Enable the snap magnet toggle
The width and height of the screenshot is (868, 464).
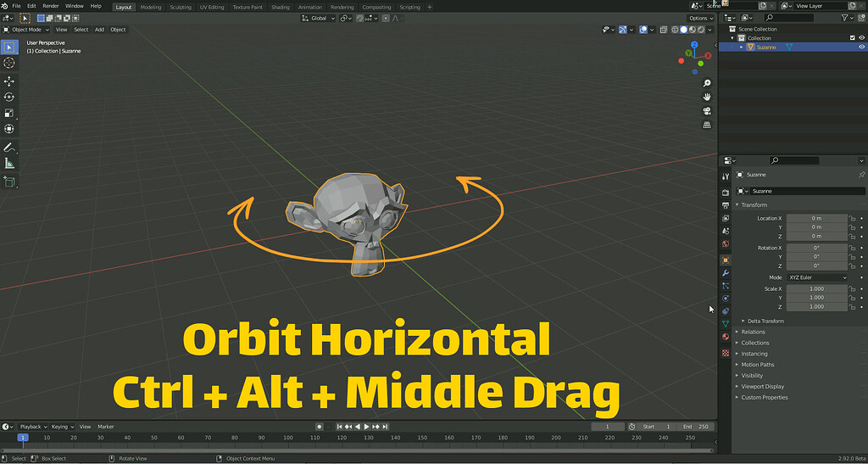pos(359,19)
